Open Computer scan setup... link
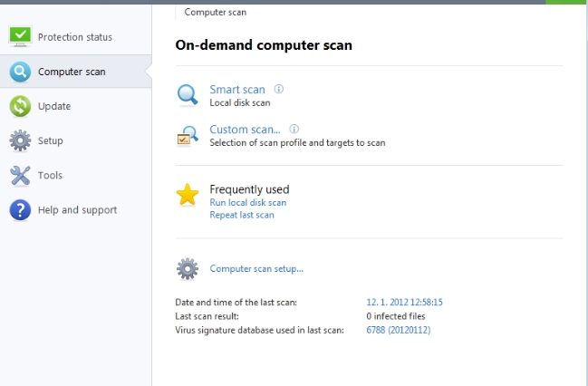 pos(256,268)
